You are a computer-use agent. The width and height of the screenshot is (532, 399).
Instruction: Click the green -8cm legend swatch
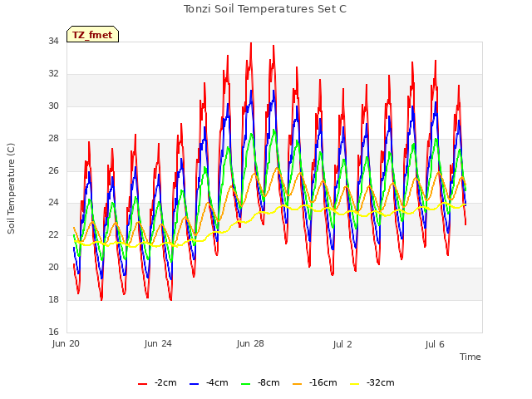245,384
